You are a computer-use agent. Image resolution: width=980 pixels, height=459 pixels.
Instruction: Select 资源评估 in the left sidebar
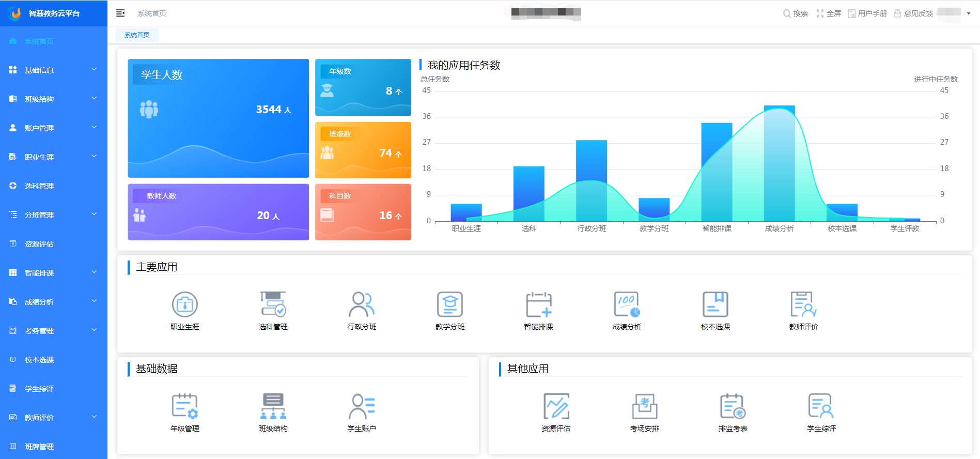39,244
